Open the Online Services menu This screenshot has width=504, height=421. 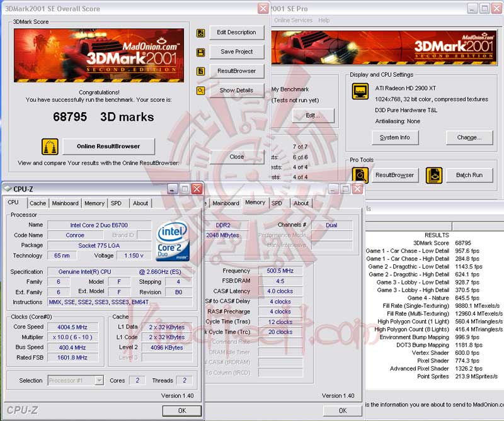293,20
